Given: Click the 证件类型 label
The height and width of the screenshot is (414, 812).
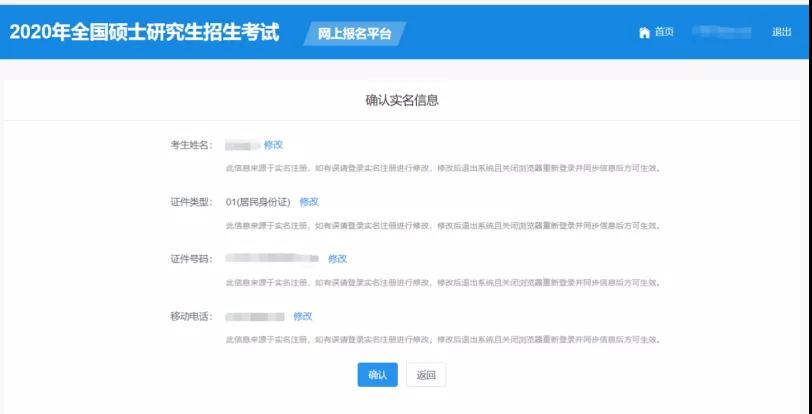Looking at the screenshot, I should tap(192, 202).
